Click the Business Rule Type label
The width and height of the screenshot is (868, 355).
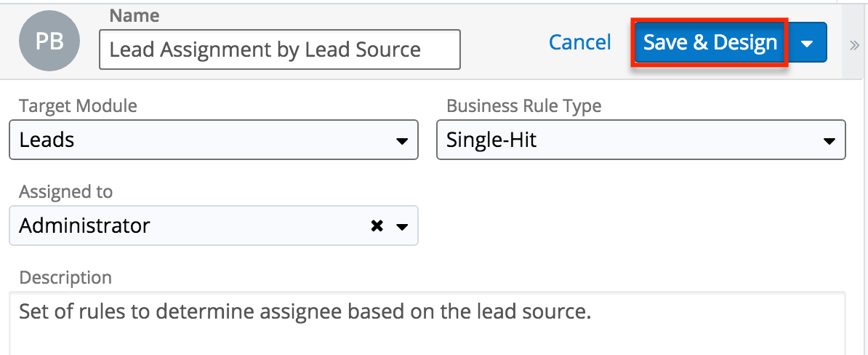coord(523,106)
